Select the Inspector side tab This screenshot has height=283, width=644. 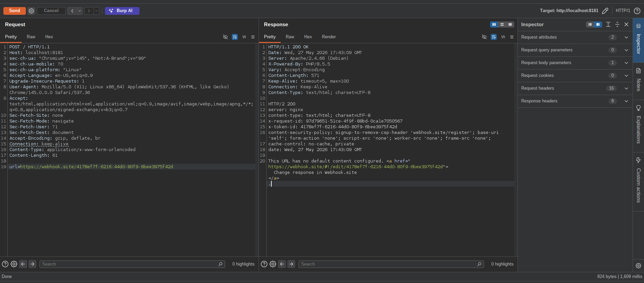(638, 40)
